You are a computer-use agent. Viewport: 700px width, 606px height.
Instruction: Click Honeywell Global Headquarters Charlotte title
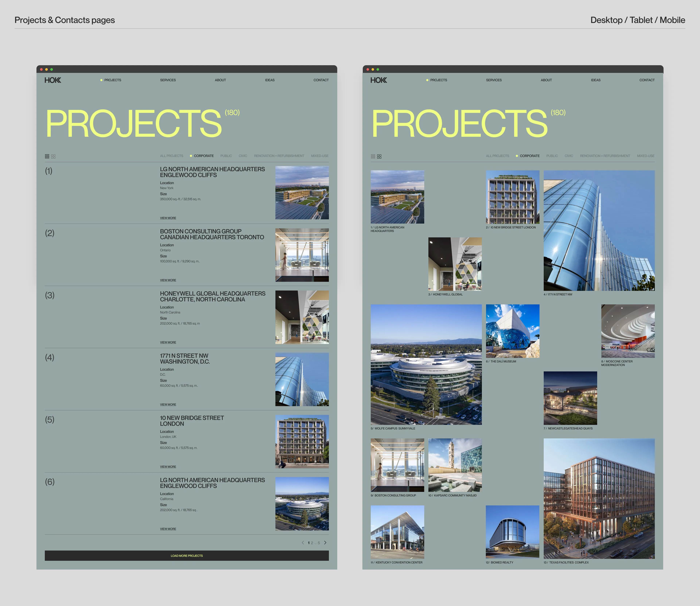(x=213, y=297)
